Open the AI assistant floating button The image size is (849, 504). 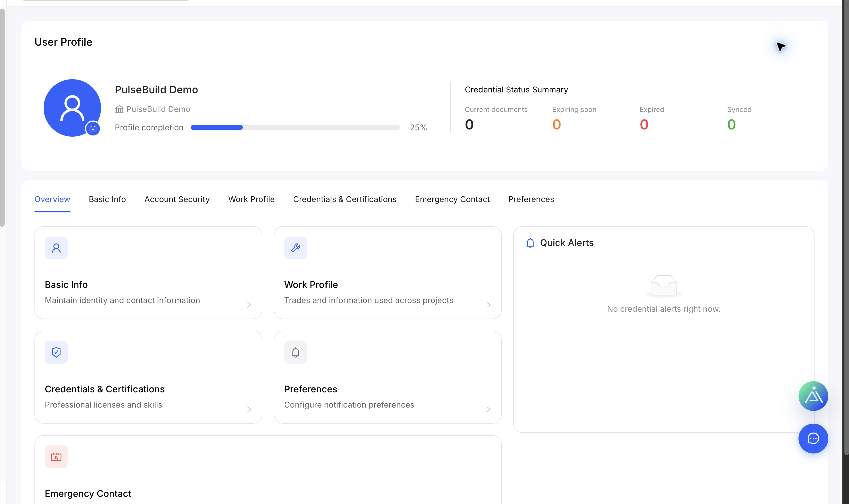pos(813,396)
